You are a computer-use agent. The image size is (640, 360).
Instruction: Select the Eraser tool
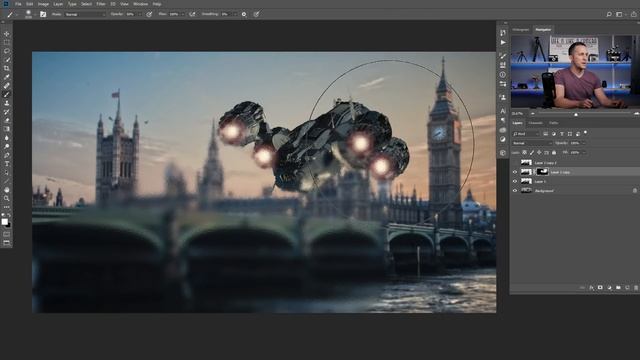click(x=7, y=120)
